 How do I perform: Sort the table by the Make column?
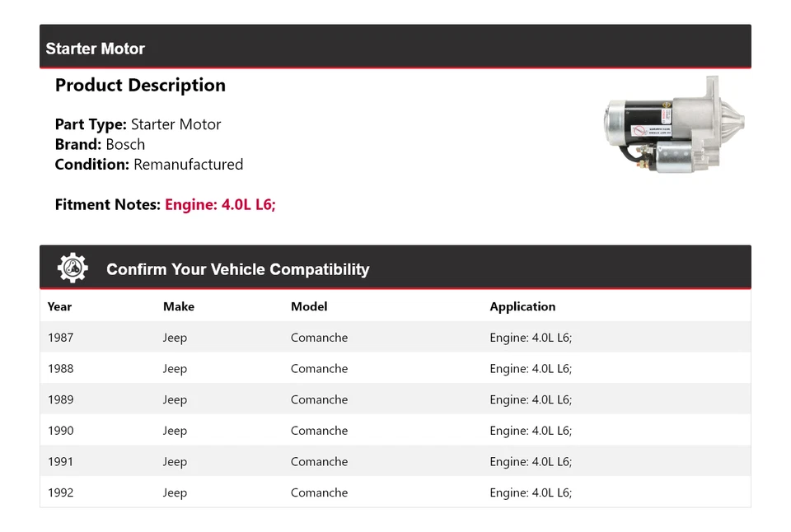(x=179, y=306)
